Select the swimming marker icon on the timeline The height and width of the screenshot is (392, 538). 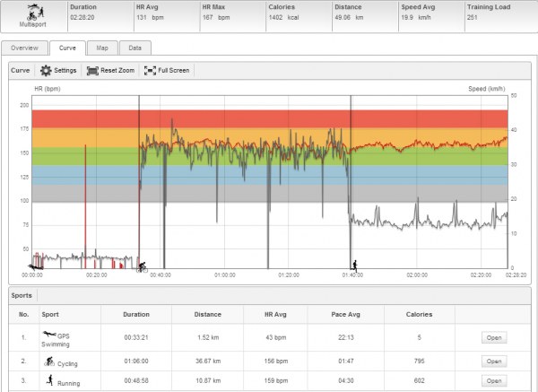pyautogui.click(x=35, y=266)
